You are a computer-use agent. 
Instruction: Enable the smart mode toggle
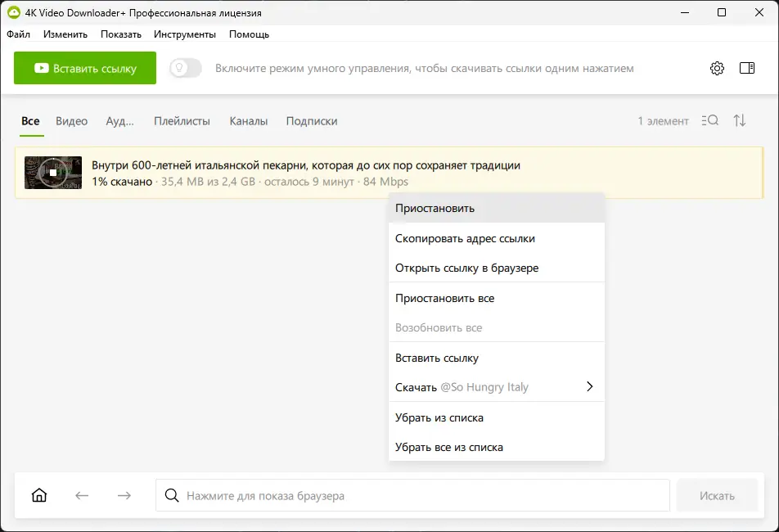tap(186, 69)
